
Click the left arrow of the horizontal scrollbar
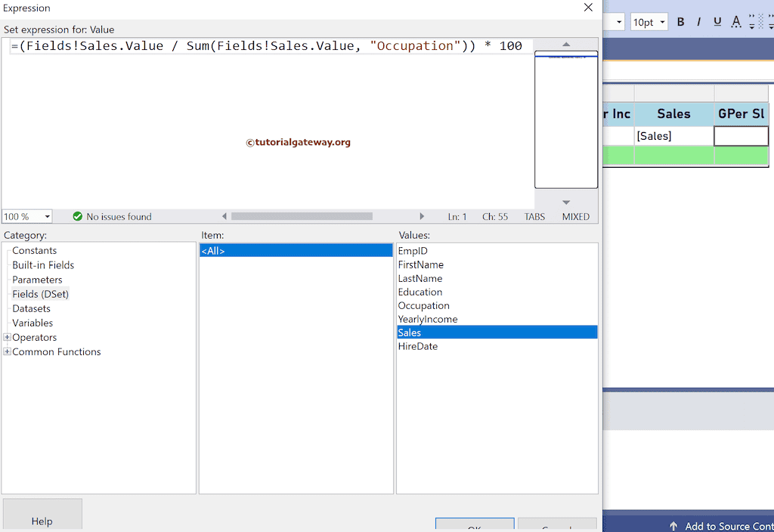pos(224,216)
